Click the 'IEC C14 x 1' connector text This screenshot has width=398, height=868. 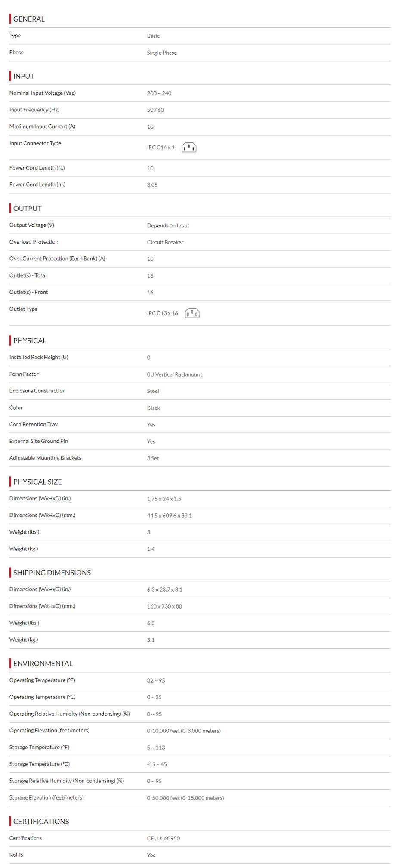pos(161,148)
